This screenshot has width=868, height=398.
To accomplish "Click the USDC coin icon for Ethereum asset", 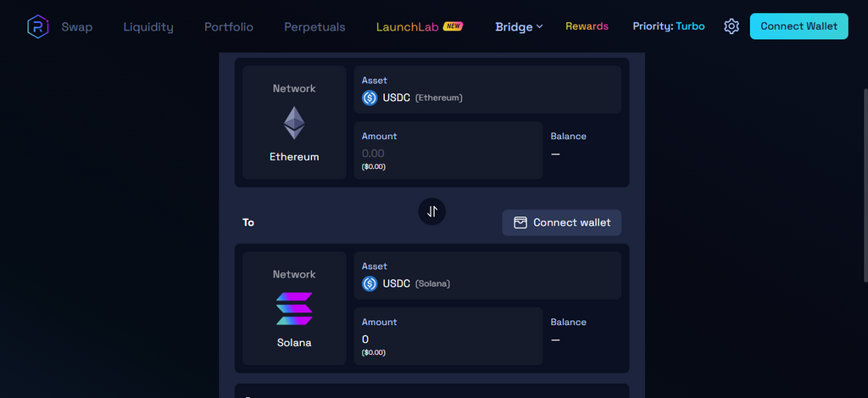I will [370, 98].
